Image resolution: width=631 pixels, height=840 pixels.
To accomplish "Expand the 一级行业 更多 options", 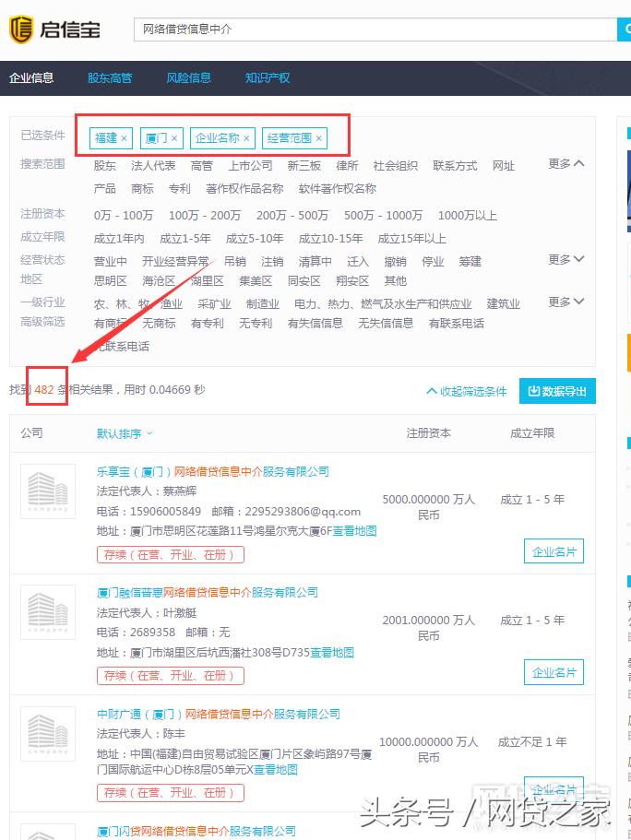I will [x=566, y=302].
